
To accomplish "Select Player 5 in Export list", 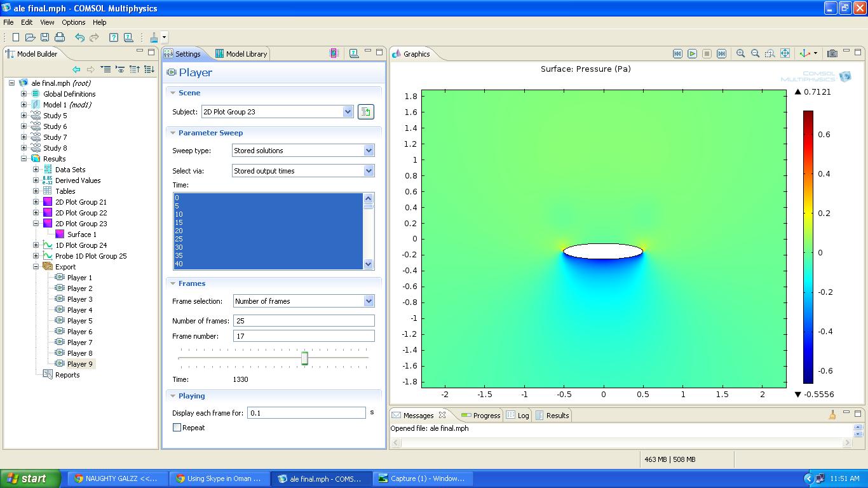I will tap(79, 321).
